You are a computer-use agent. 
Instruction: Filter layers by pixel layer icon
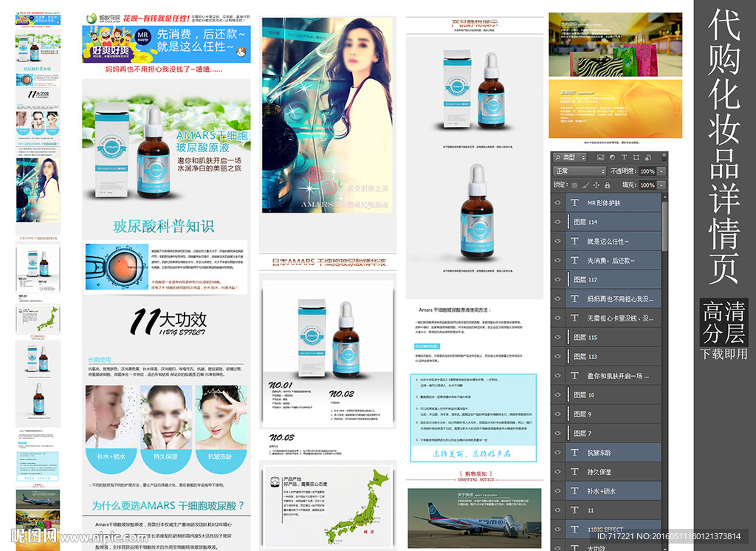coord(600,157)
